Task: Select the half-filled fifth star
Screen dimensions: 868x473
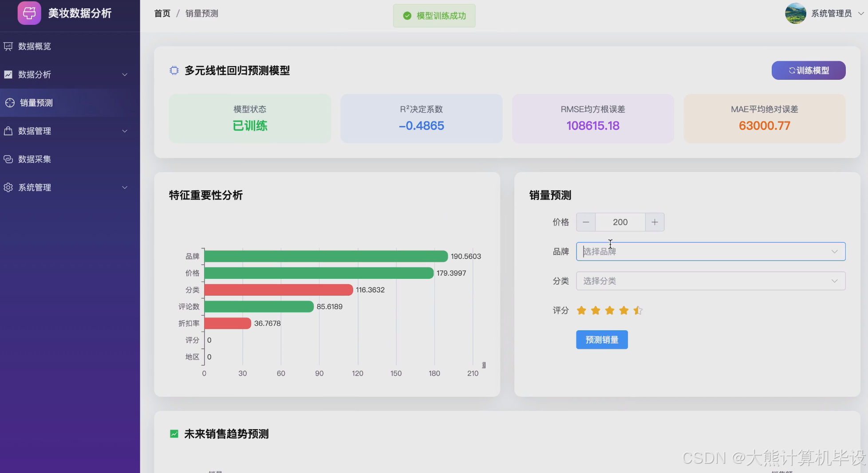Action: coord(637,310)
